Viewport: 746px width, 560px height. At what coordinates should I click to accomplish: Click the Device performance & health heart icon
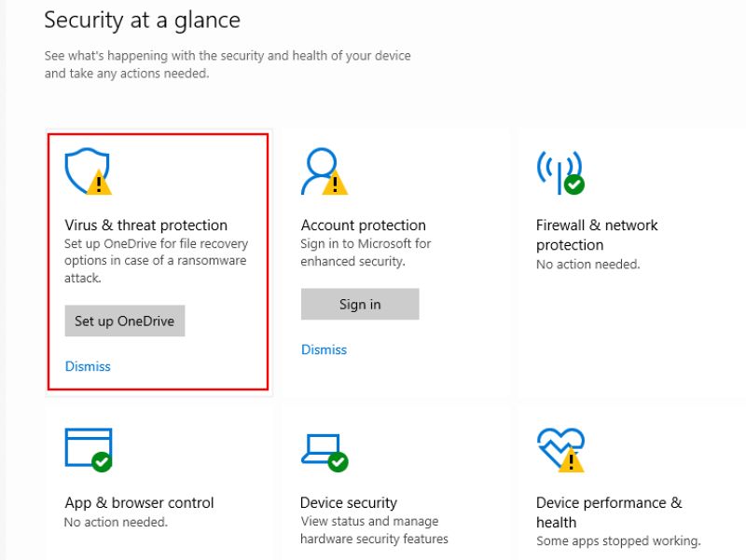tap(560, 450)
